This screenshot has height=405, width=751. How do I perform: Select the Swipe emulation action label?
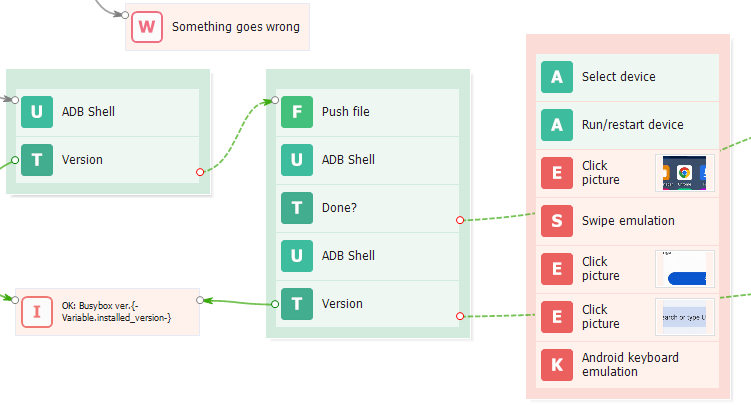pos(628,220)
